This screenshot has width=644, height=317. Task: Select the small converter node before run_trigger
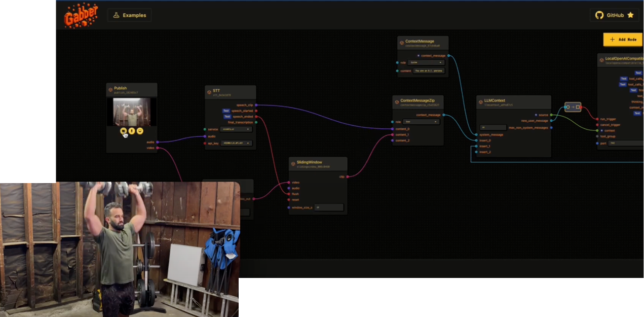pyautogui.click(x=573, y=107)
